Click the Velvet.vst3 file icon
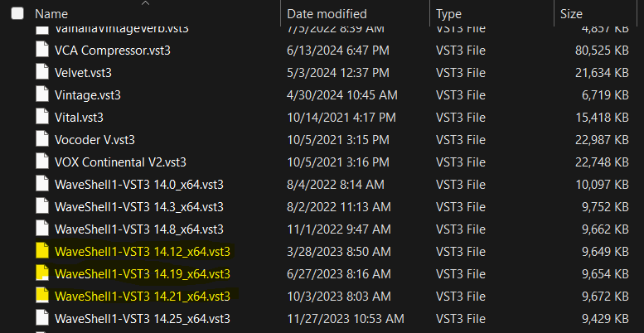The width and height of the screenshot is (644, 333). pos(42,73)
